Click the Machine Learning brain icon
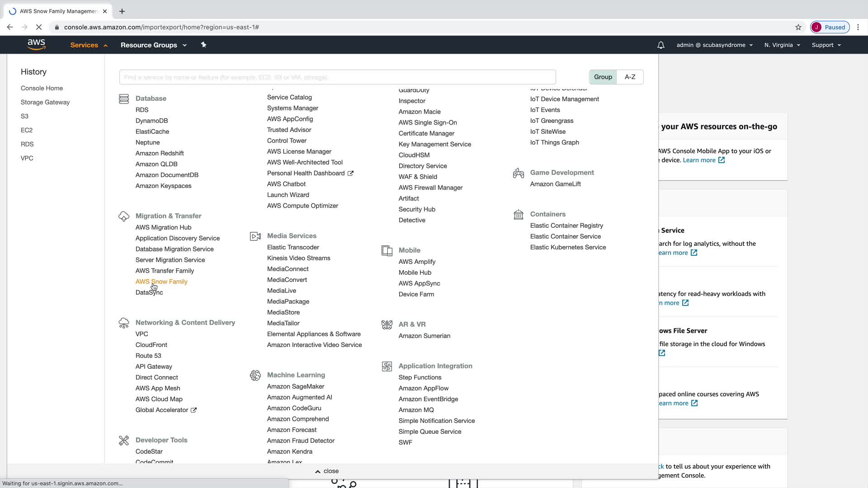Image resolution: width=868 pixels, height=488 pixels. click(255, 375)
